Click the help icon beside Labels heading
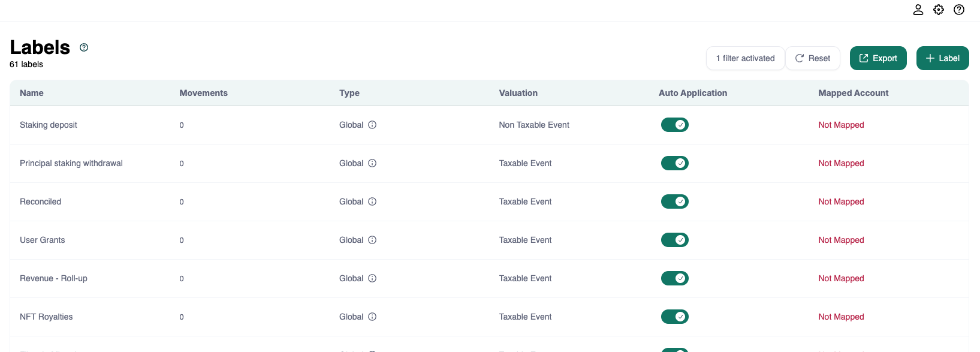 click(84, 47)
